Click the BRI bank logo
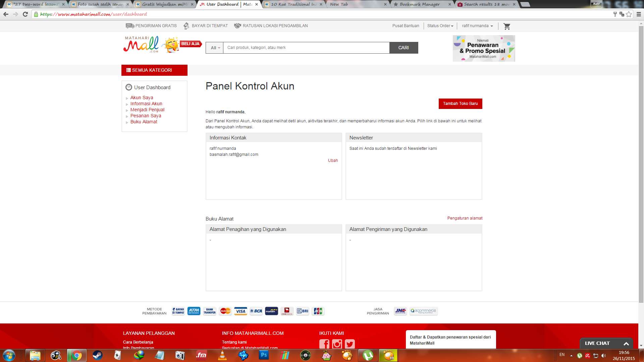The height and width of the screenshot is (362, 644). point(303,311)
